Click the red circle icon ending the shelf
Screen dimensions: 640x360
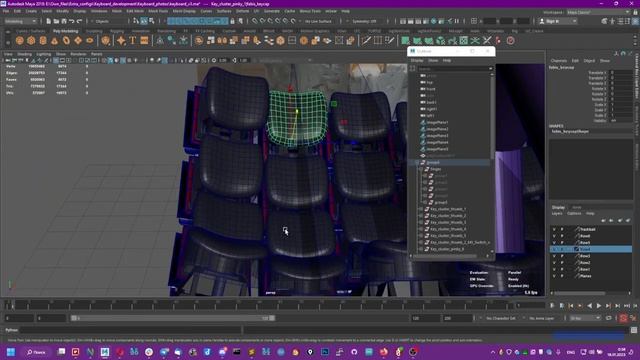coord(511,40)
